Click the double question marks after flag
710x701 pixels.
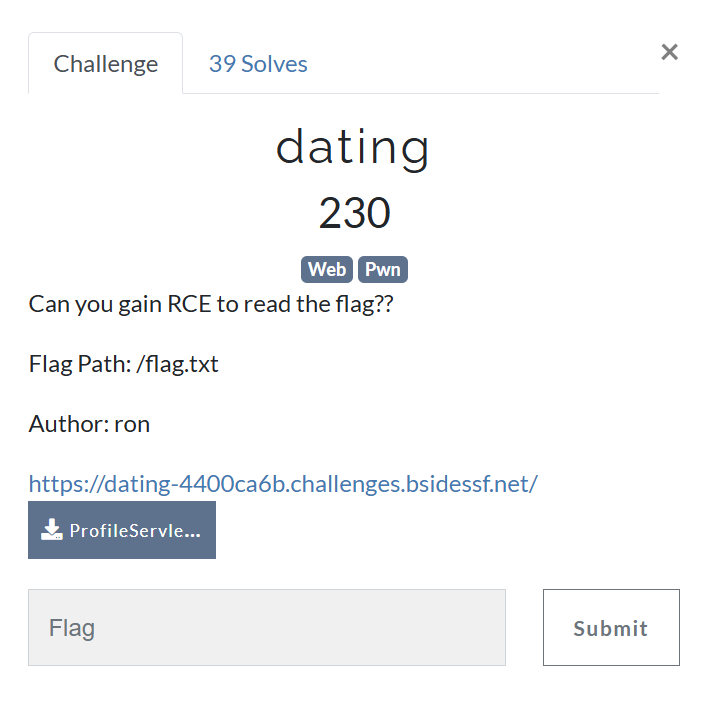384,303
